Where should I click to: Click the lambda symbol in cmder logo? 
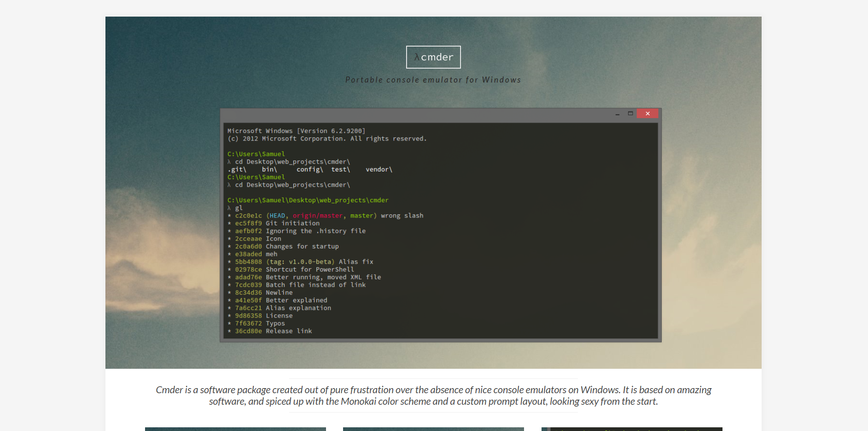(417, 57)
